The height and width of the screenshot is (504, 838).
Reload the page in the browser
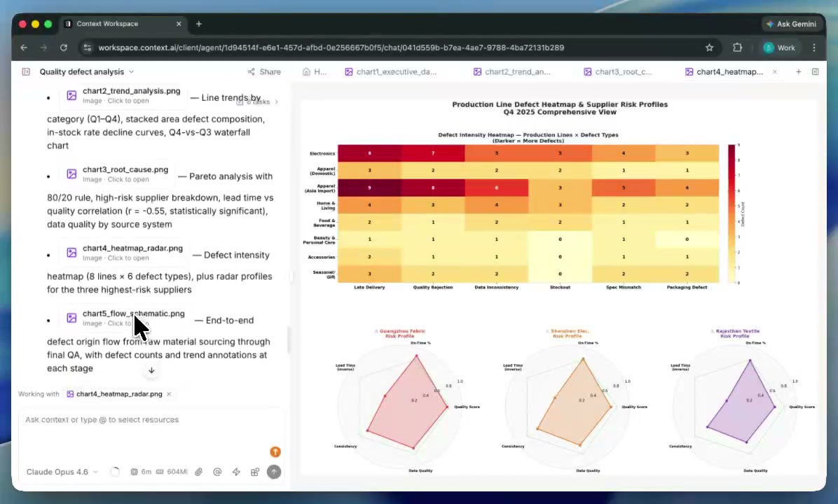(64, 48)
